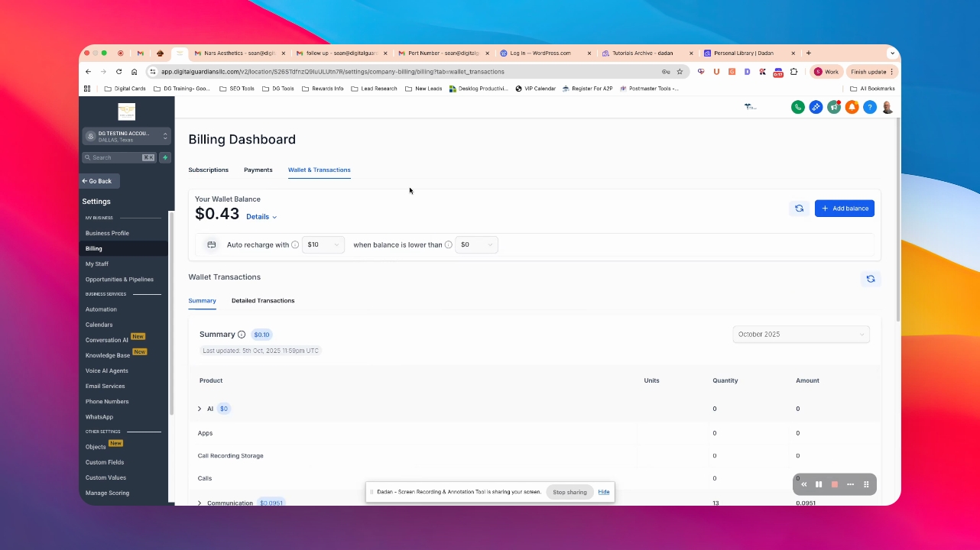Click the info icon beside Summary
Screen dimensions: 980x550
pyautogui.click(x=242, y=335)
